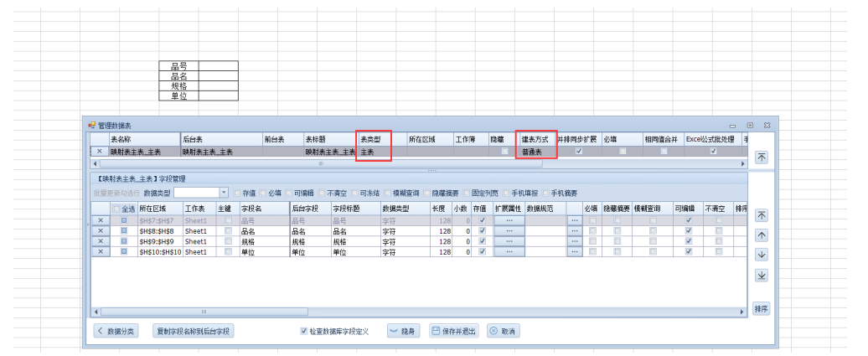Click the 保存并退出 button
Viewport: 868px width, 356px height.
point(453,331)
